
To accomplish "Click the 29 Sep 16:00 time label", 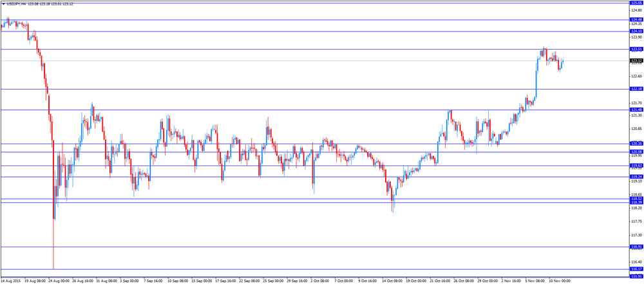I will [x=297, y=281].
